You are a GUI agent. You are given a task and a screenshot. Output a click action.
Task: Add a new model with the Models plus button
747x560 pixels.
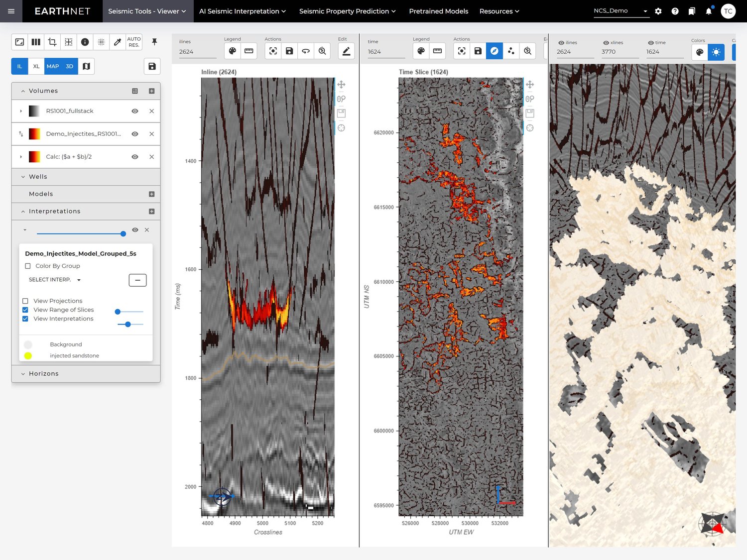[x=151, y=194]
